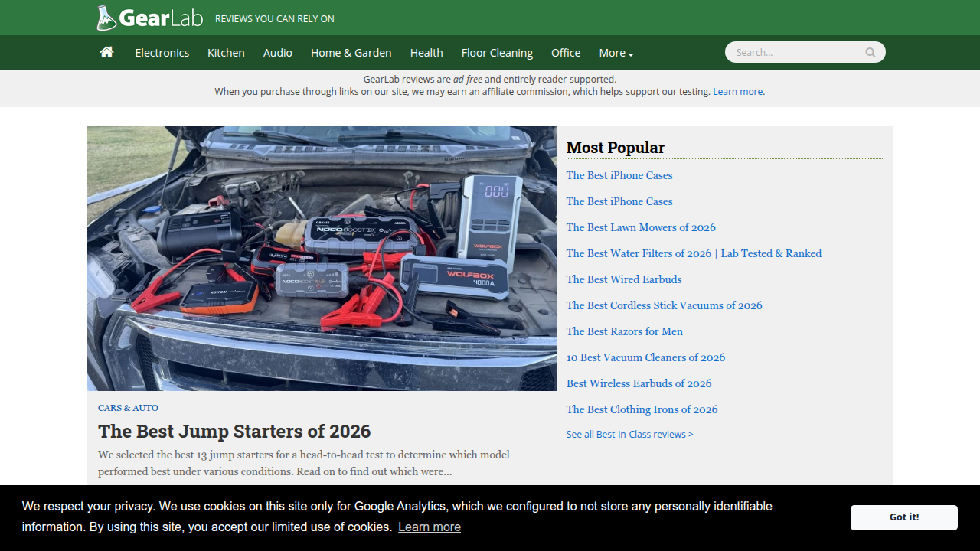Open The Best Wired Earbuds link
This screenshot has width=980, height=551.
tap(624, 279)
